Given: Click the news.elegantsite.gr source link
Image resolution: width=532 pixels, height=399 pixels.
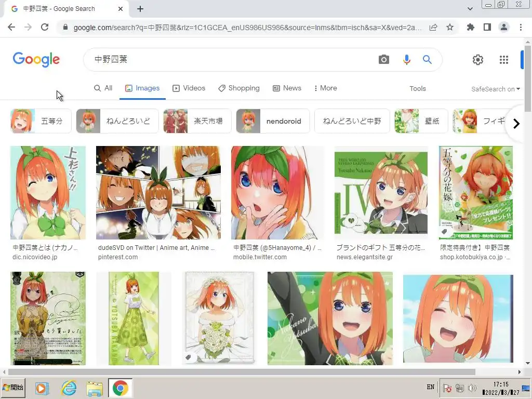Looking at the screenshot, I should pyautogui.click(x=365, y=257).
